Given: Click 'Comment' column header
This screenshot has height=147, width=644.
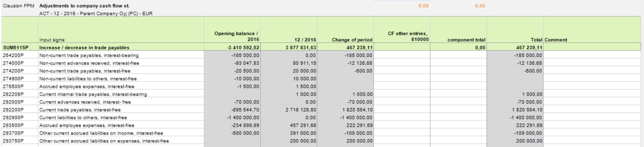Looking at the screenshot, I should 556,40.
